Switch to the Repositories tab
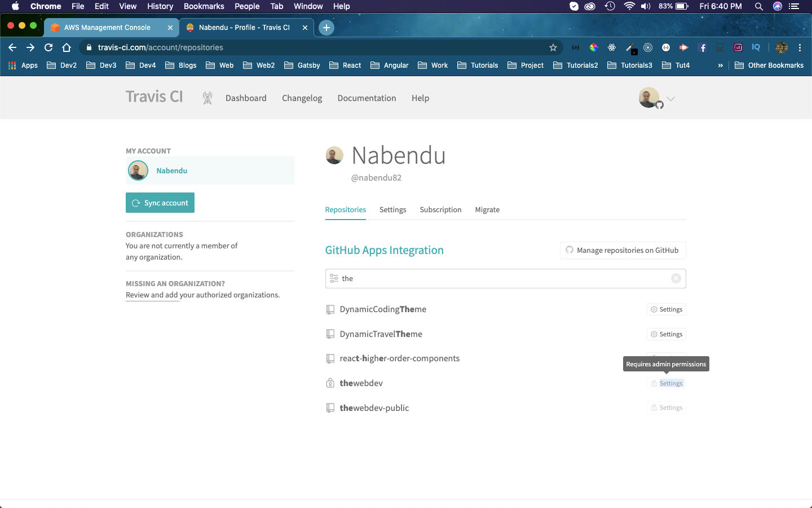The image size is (812, 508). (346, 209)
